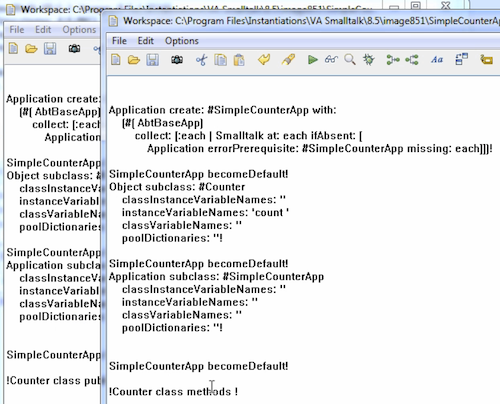Viewport: 500px width, 404px height.
Task: Debug using the green bug icon
Action: point(369,60)
